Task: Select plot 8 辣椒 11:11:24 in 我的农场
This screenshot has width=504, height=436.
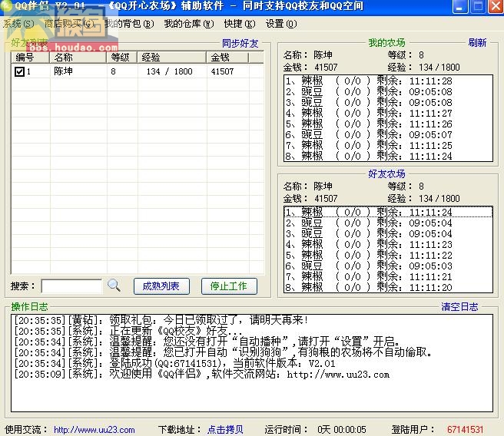Action: point(388,156)
